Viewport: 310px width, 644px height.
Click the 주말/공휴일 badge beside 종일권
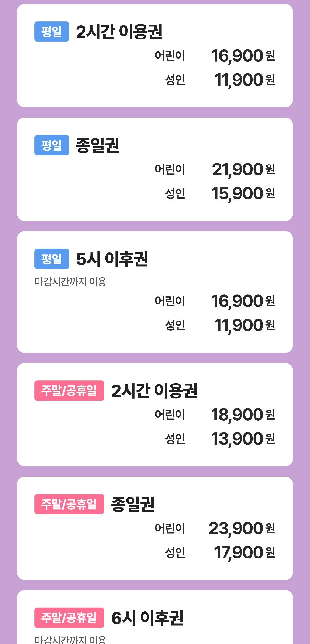pos(69,504)
